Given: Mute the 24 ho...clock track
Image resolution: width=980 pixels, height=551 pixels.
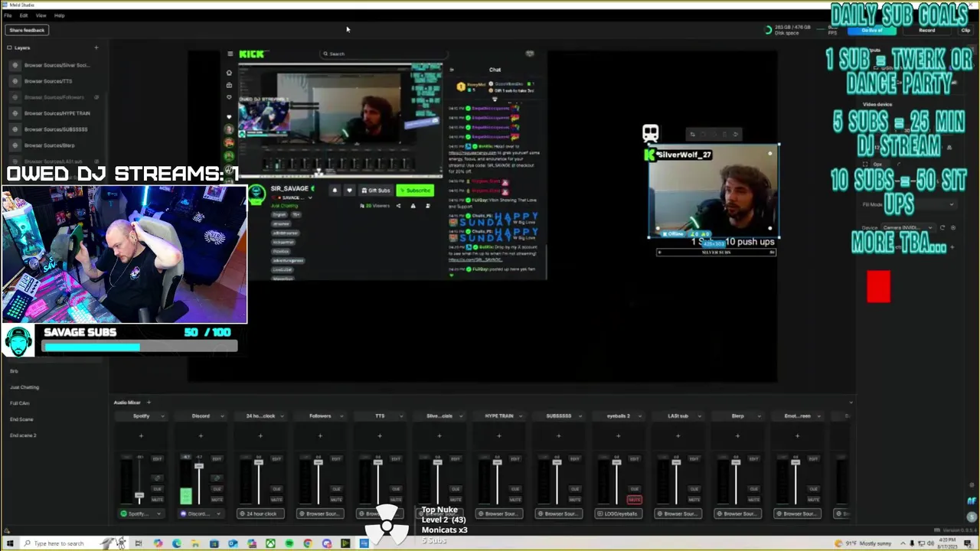Looking at the screenshot, I should (x=276, y=500).
